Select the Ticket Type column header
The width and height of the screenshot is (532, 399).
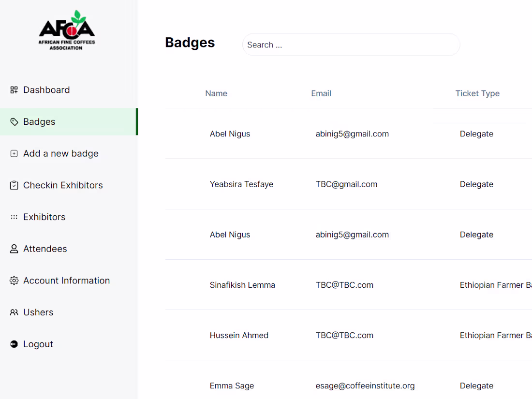tap(477, 93)
